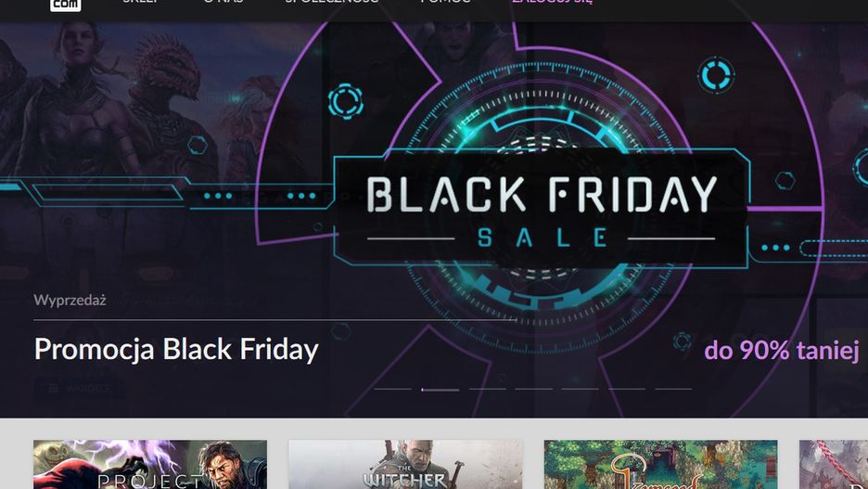This screenshot has height=489, width=868.
Task: Open the SKLEP menu
Action: [141, 3]
